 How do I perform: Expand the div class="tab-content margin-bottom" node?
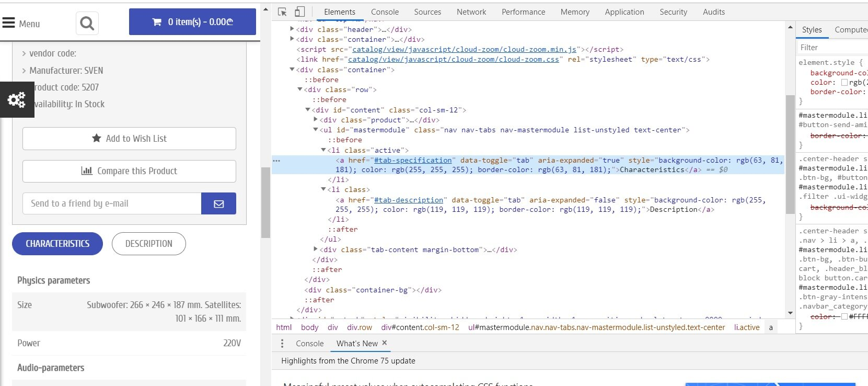316,249
